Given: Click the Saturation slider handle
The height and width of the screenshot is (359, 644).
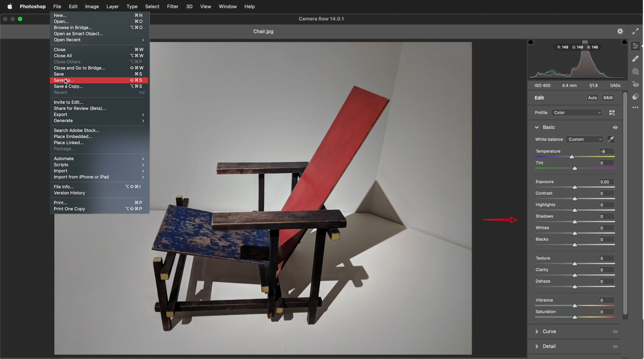Looking at the screenshot, I should click(575, 317).
